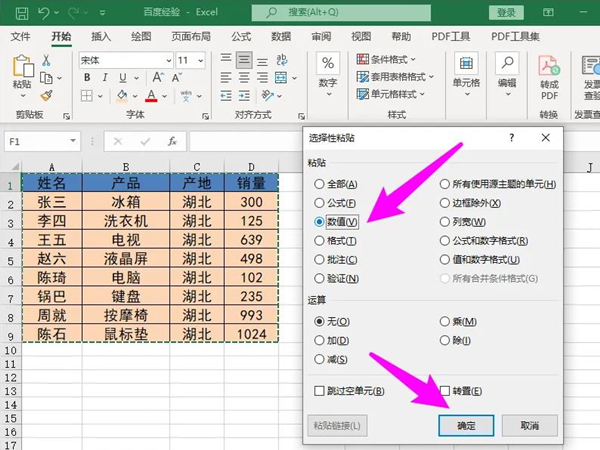
Task: Check the 跳过空单元(B) skip blanks box
Action: tap(320, 390)
